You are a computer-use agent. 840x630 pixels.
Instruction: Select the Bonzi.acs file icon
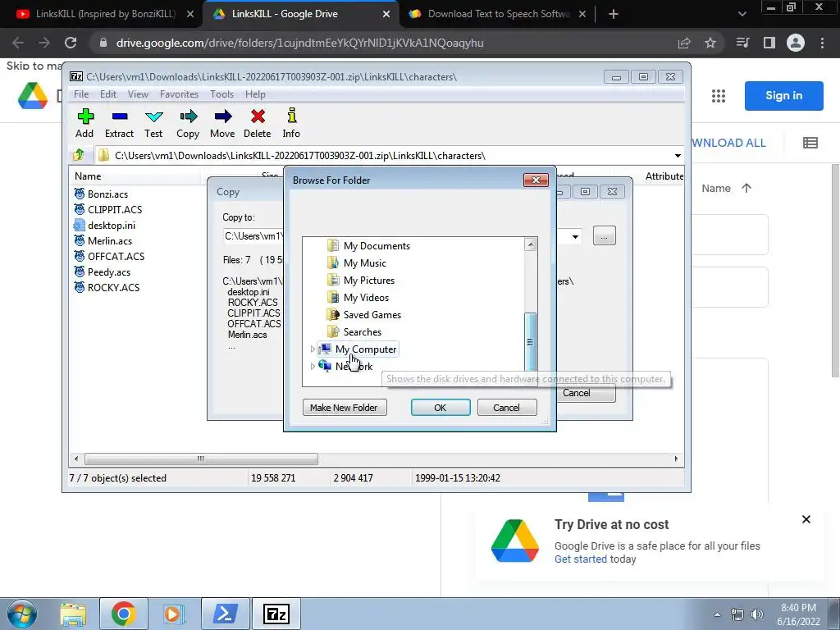click(x=80, y=194)
